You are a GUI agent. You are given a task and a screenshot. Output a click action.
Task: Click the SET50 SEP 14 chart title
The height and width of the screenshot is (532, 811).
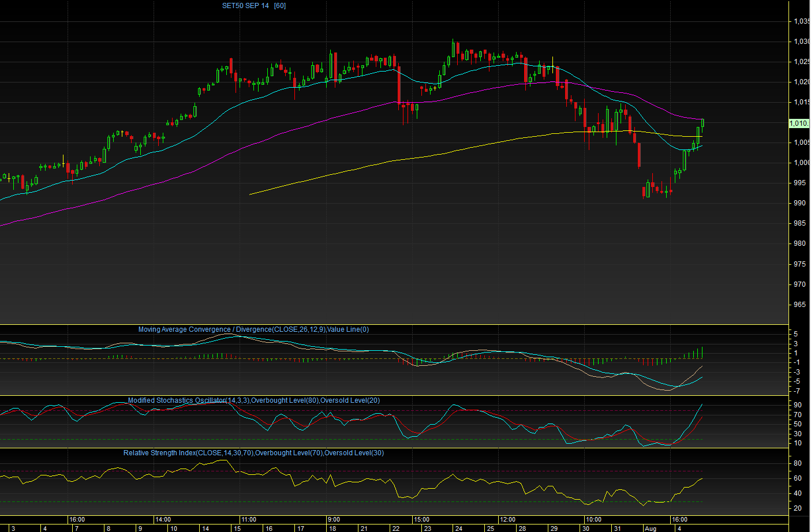tap(254, 6)
